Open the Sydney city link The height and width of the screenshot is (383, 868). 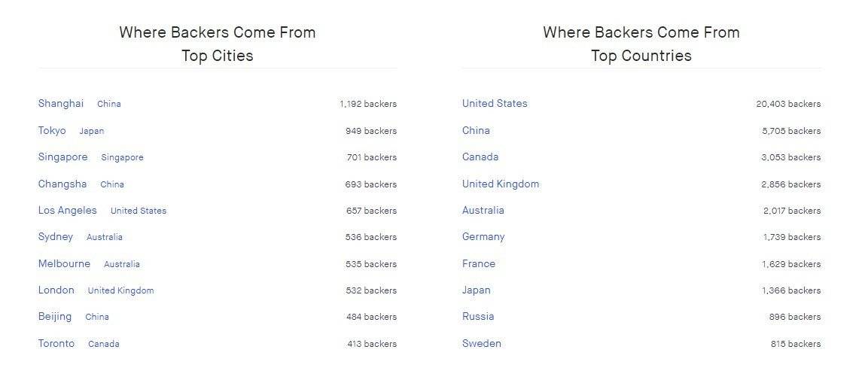point(56,237)
